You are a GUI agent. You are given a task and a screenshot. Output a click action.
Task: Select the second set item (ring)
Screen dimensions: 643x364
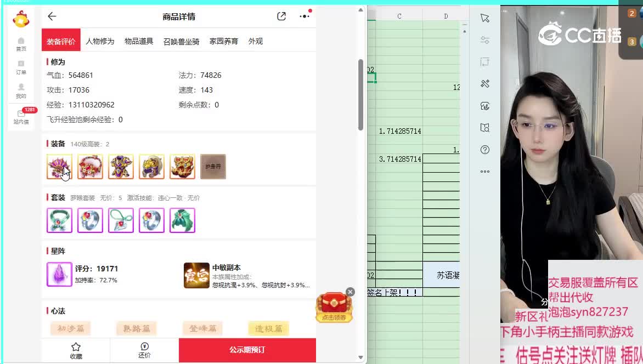[x=90, y=220]
